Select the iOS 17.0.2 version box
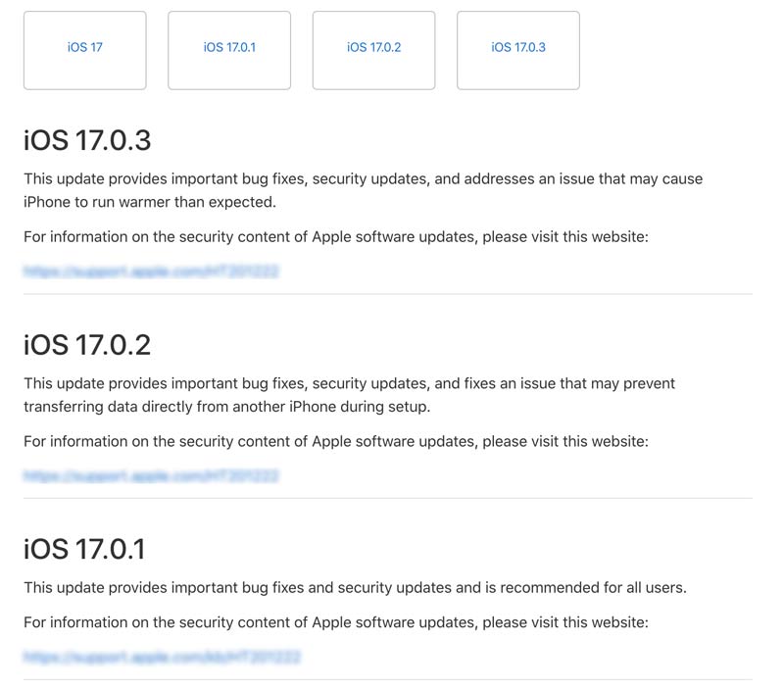784x691 pixels. coord(374,51)
